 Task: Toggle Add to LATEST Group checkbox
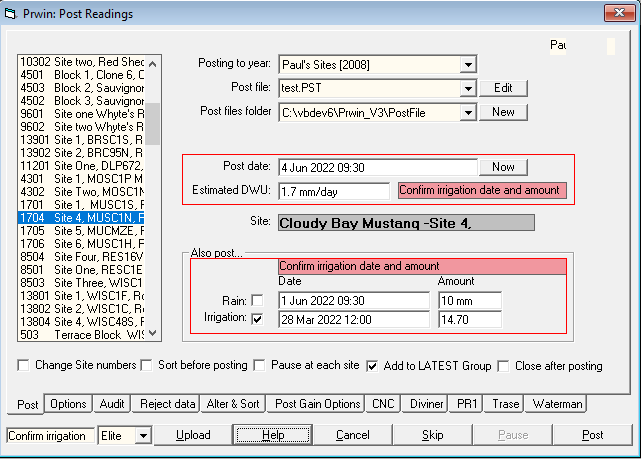pyautogui.click(x=372, y=366)
